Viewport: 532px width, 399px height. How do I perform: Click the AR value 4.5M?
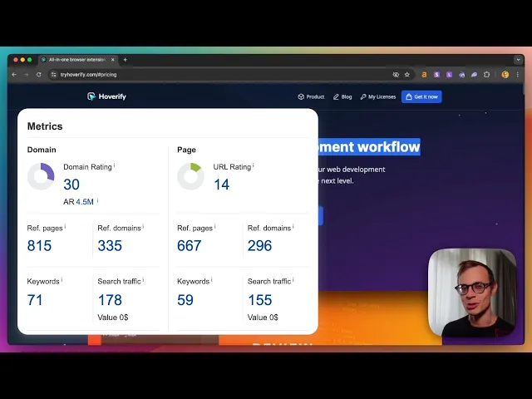(85, 202)
